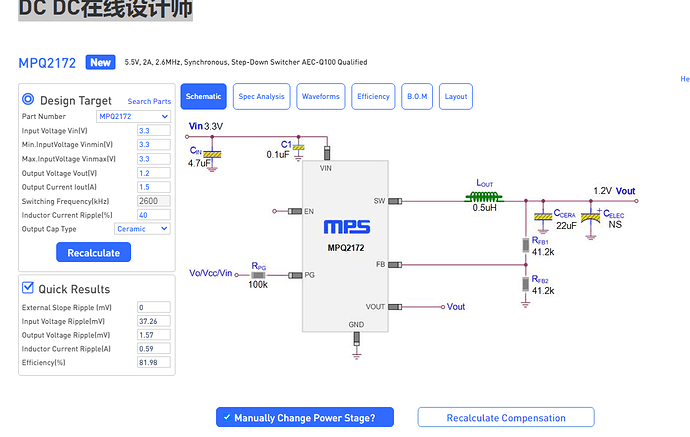The image size is (690, 437).
Task: Open the Waveforms tab
Action: point(321,96)
